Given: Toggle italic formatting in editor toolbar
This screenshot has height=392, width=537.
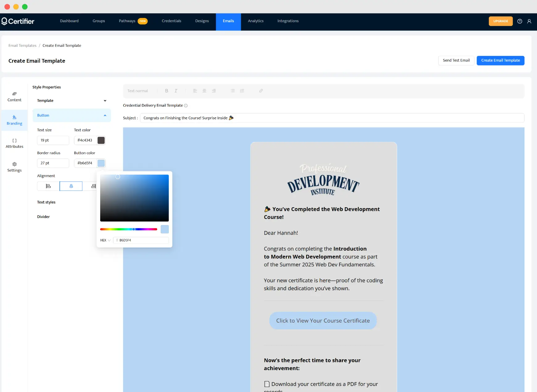Looking at the screenshot, I should coord(176,91).
